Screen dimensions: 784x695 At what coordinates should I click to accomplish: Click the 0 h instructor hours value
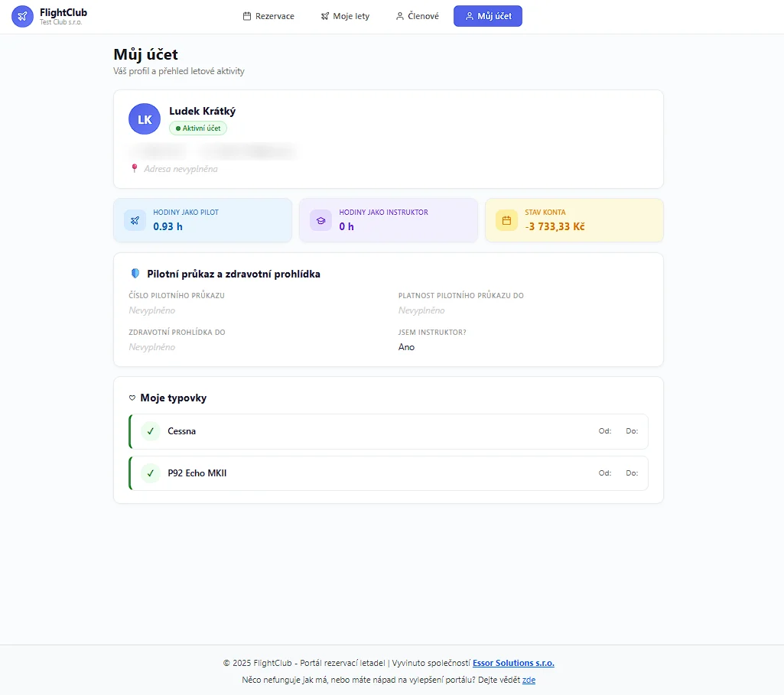(346, 226)
